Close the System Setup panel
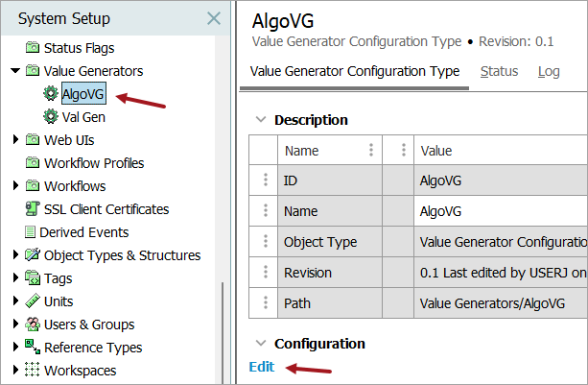This screenshot has height=385, width=588. (x=214, y=18)
